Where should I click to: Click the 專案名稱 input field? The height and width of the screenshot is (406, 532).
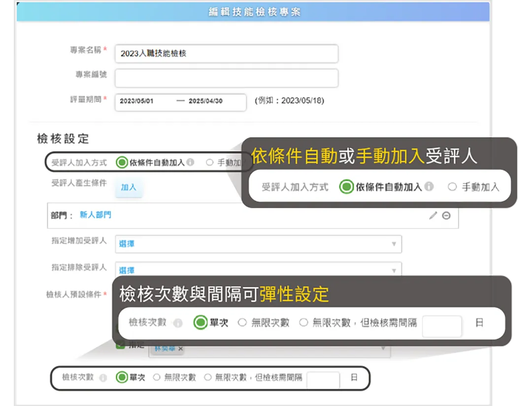[226, 54]
